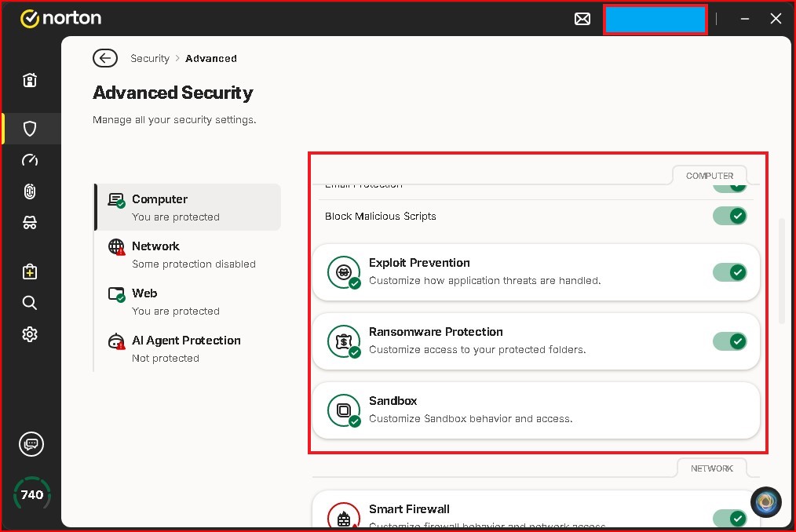Select Network section in left list
This screenshot has width=796, height=532.
188,254
